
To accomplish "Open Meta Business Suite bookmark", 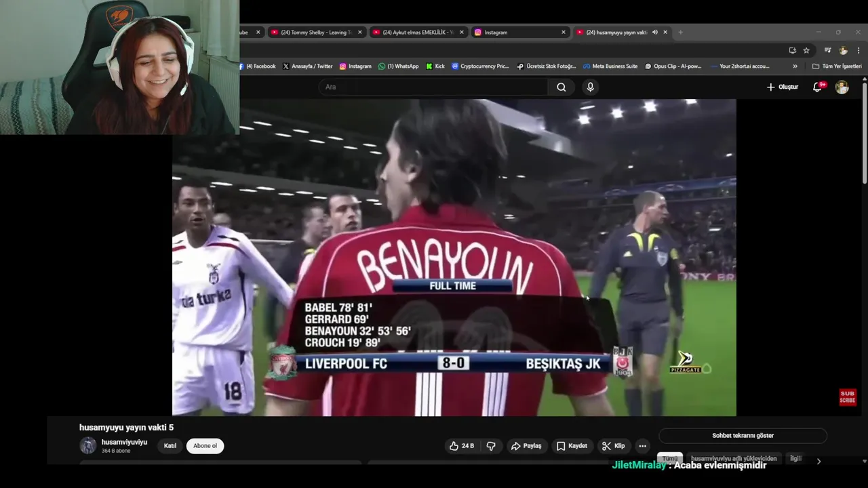I will (610, 66).
